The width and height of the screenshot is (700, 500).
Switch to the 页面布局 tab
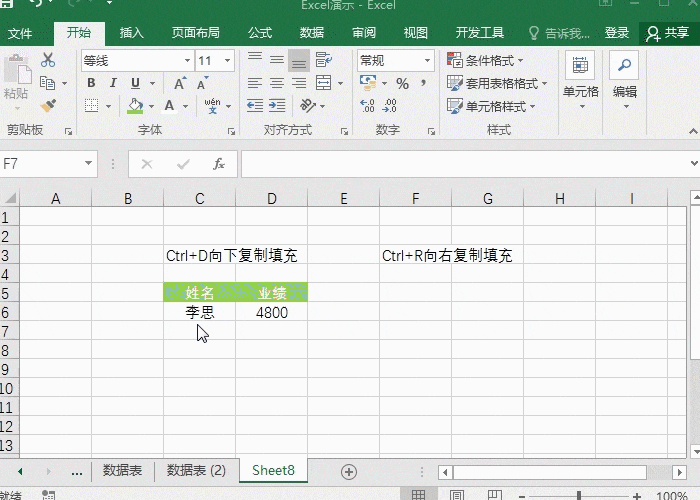click(196, 33)
